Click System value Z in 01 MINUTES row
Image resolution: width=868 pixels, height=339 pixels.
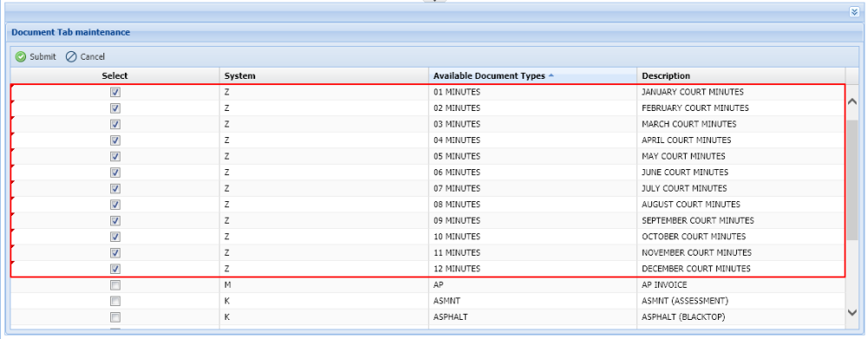coord(227,92)
